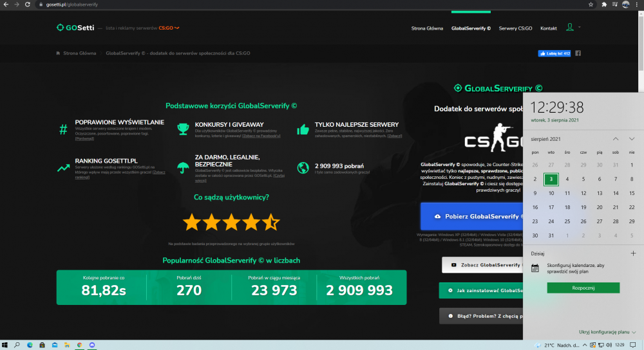
Task: Open the Chrome profile avatar
Action: (x=625, y=5)
